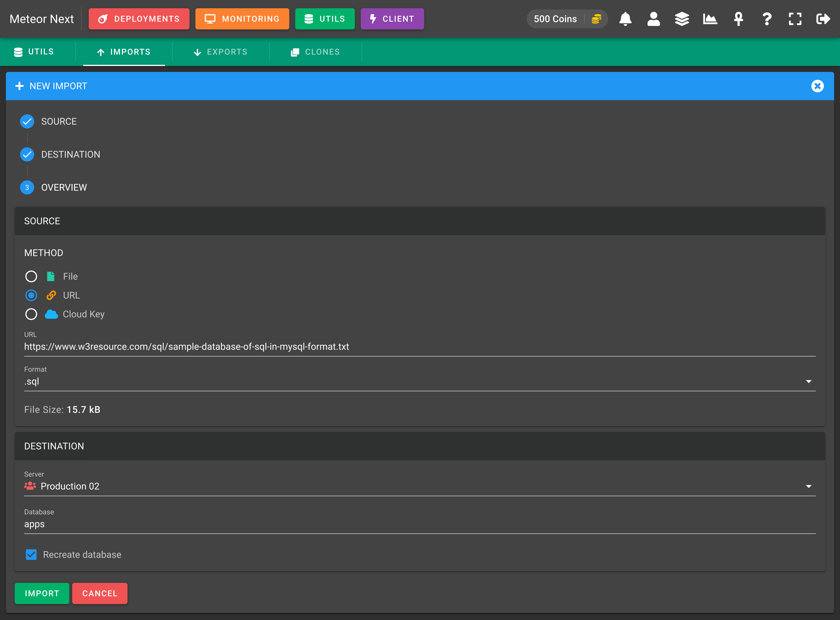Open the help question mark icon
Screen dimensions: 840x620
click(767, 19)
